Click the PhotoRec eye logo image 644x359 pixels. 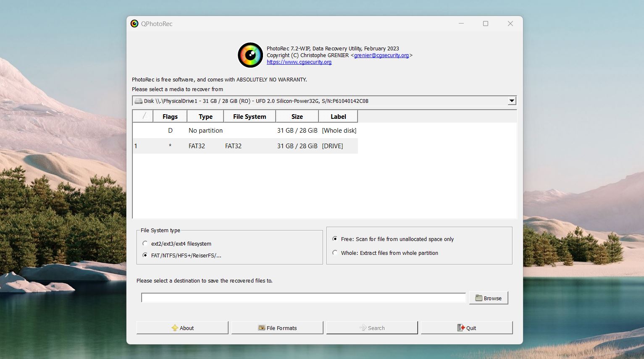[x=250, y=55]
